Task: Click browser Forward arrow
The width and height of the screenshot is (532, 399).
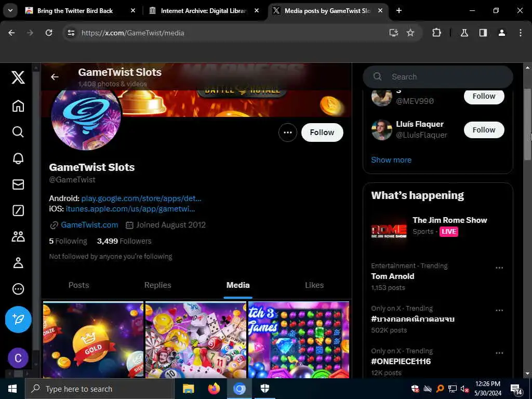Action: (x=30, y=33)
